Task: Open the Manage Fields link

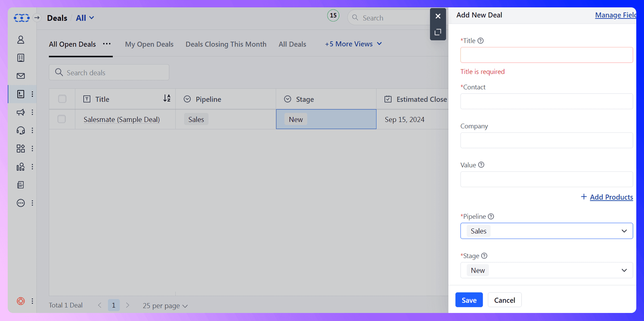Action: click(615, 15)
